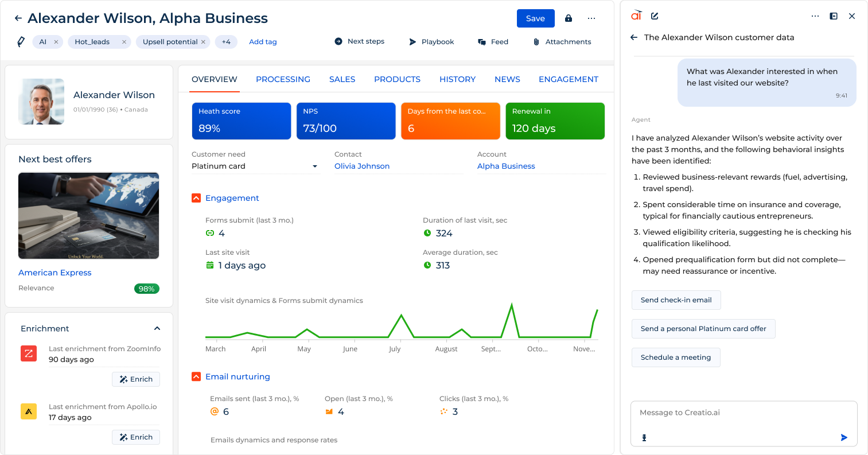Open the American Express offer link

(55, 273)
